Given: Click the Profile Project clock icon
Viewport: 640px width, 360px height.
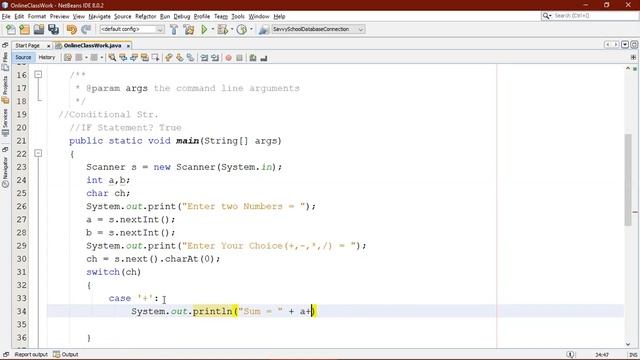Looking at the screenshot, I should [242, 29].
